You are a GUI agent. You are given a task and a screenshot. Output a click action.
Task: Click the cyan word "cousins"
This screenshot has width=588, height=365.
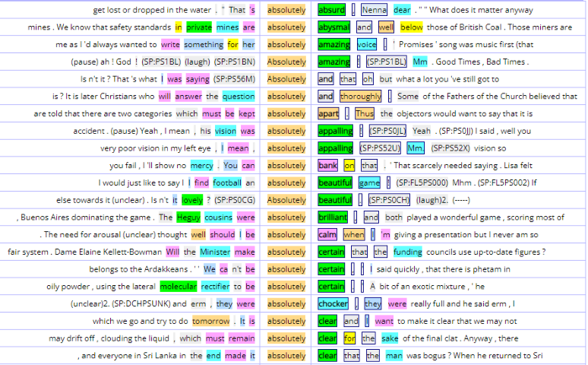pyautogui.click(x=218, y=218)
